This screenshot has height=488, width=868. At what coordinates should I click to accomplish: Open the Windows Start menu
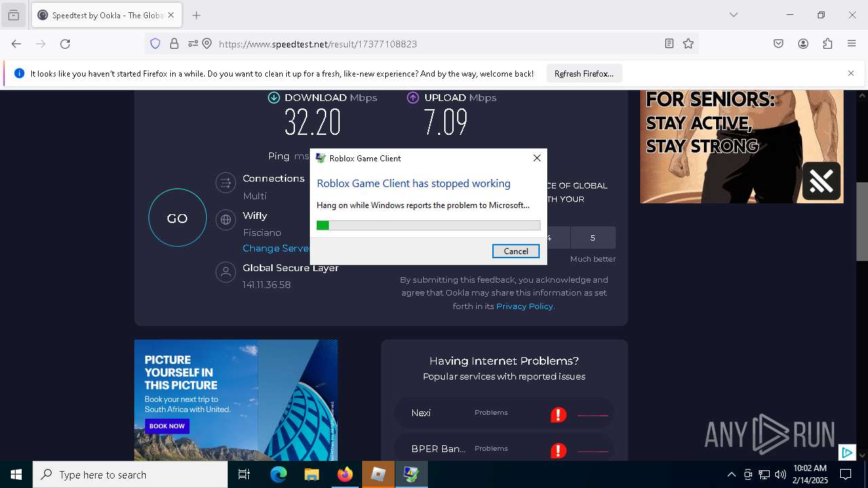click(16, 474)
